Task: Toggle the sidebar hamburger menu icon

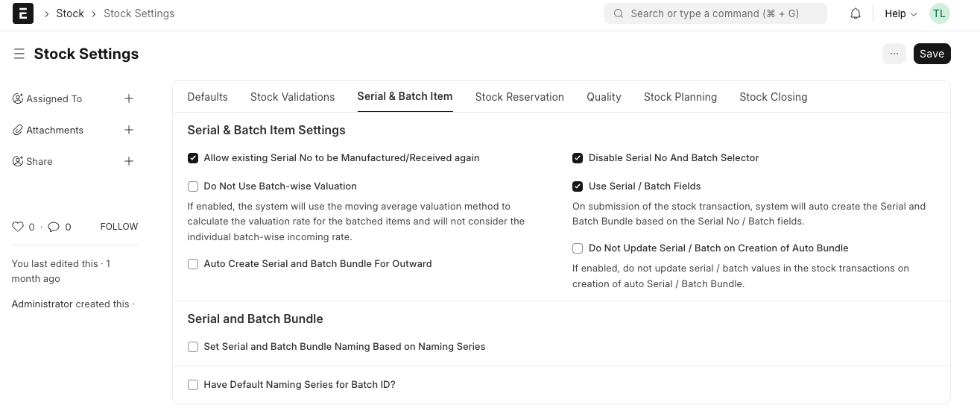Action: pos(19,54)
